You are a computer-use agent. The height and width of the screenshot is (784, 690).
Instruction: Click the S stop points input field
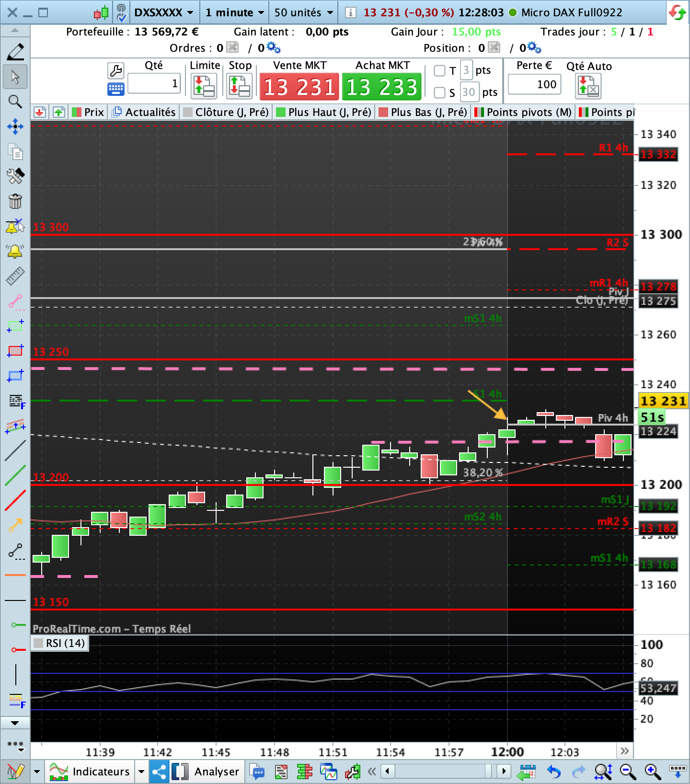(x=469, y=92)
